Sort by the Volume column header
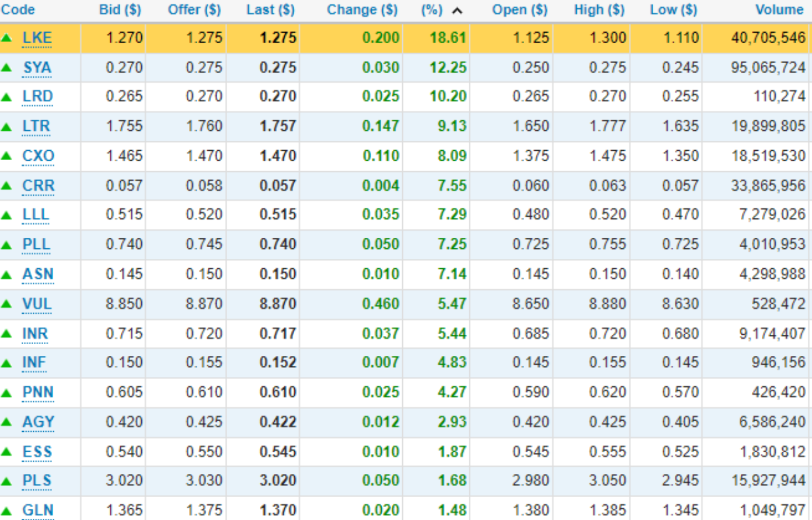812x520 pixels. point(779,10)
